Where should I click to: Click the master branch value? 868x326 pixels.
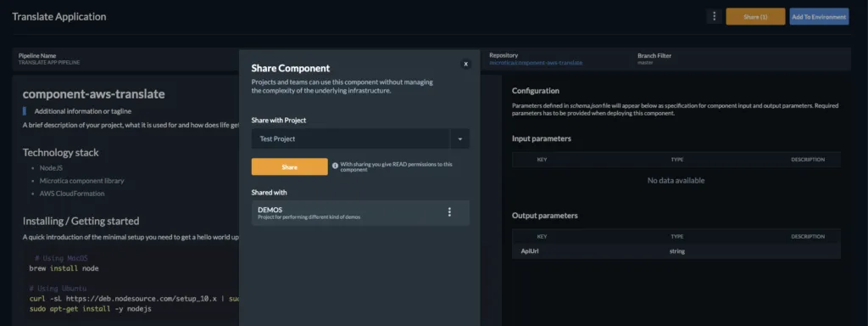[645, 63]
